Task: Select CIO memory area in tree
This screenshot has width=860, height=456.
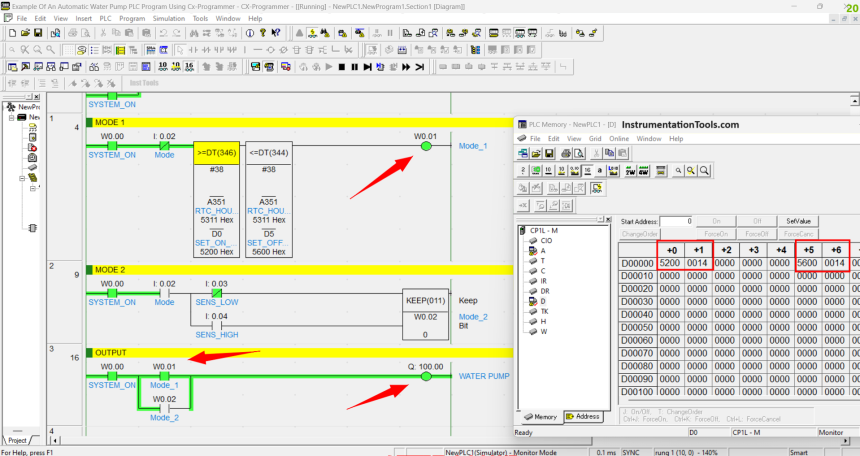Action: point(546,240)
